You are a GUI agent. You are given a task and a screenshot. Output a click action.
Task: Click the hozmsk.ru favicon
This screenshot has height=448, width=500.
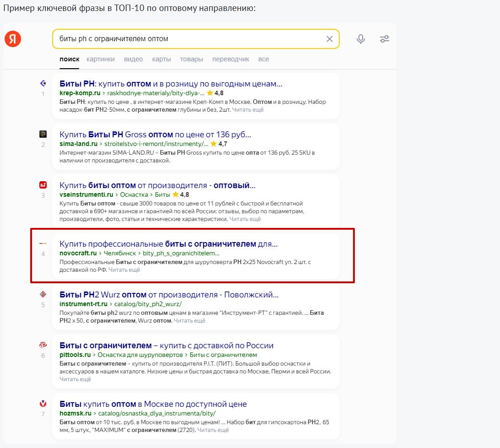(x=43, y=404)
